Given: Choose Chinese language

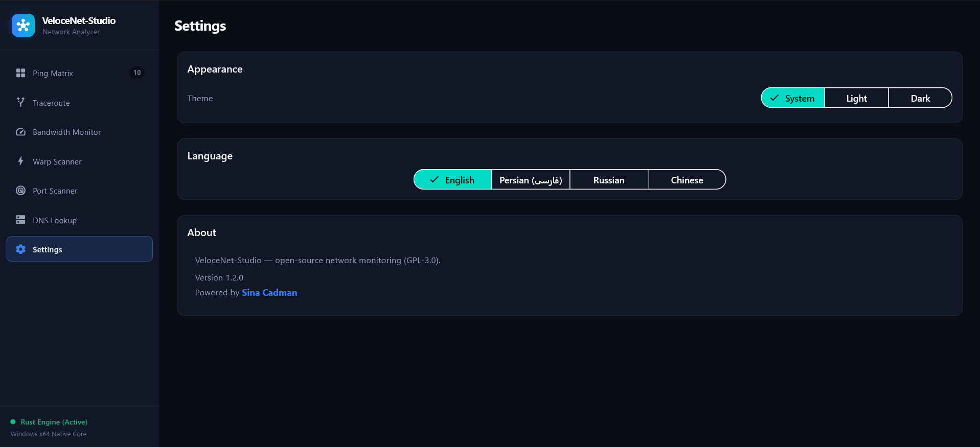Looking at the screenshot, I should point(687,180).
